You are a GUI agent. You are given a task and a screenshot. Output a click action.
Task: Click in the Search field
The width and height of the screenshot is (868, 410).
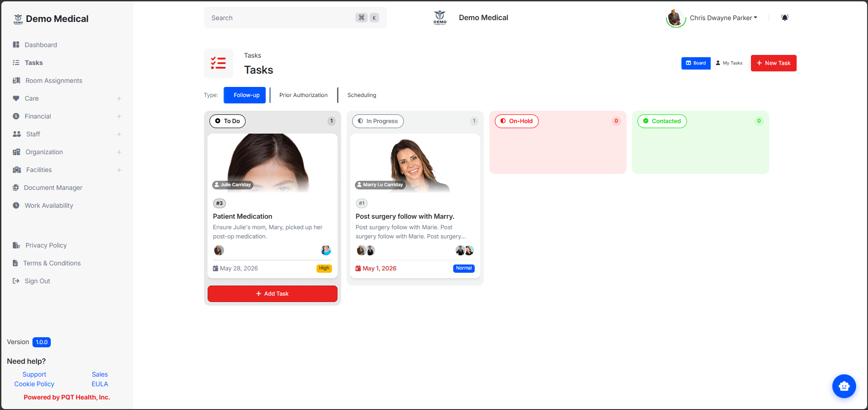coord(295,18)
